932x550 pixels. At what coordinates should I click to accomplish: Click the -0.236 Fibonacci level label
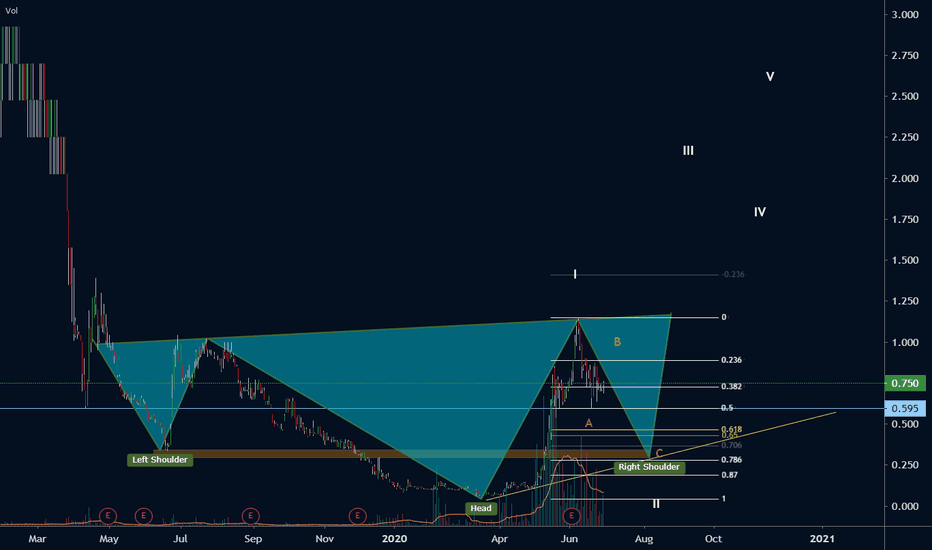[732, 274]
